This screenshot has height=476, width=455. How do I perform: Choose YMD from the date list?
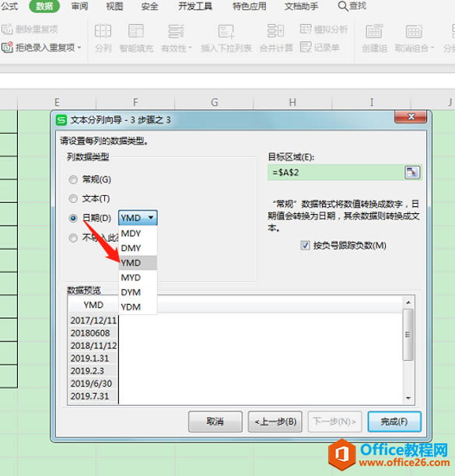coord(138,263)
